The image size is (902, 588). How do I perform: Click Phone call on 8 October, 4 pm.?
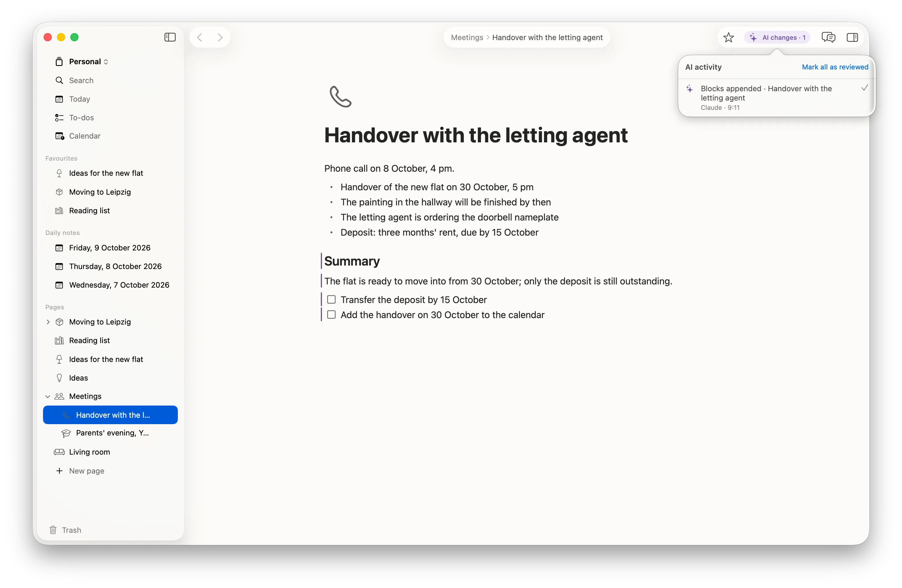(389, 168)
